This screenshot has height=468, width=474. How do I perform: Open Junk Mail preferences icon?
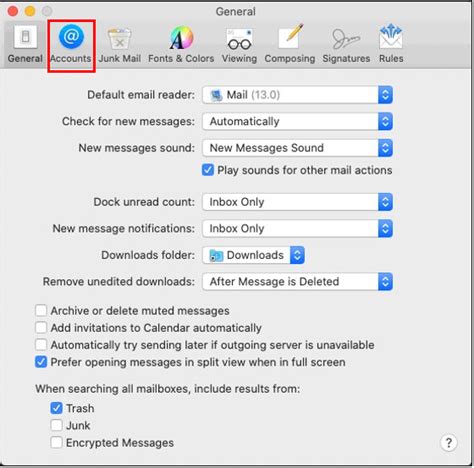click(x=119, y=38)
